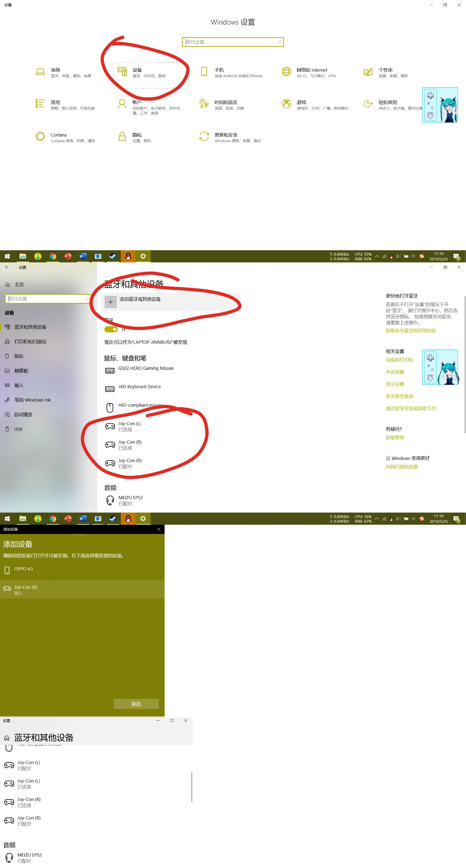Open the 应用 settings category

point(65,105)
